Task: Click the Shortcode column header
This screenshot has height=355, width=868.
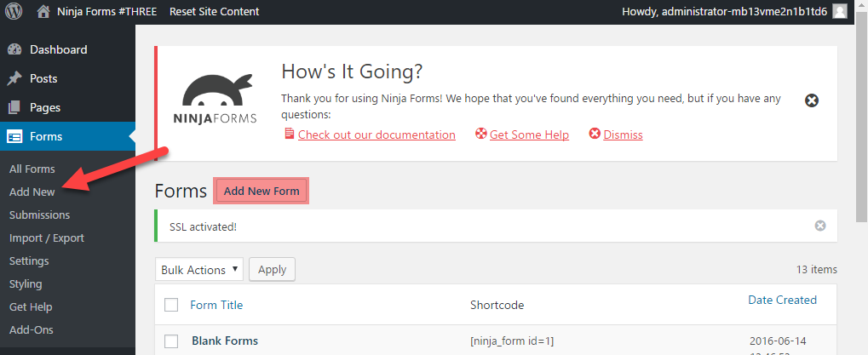Action: coord(497,306)
